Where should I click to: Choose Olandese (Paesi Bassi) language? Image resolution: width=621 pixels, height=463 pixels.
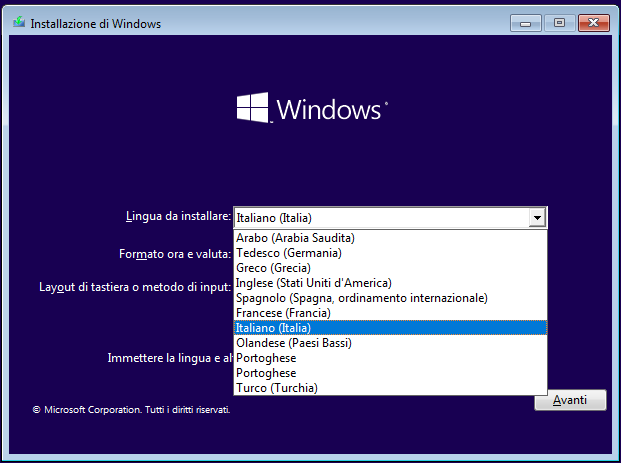[390, 343]
